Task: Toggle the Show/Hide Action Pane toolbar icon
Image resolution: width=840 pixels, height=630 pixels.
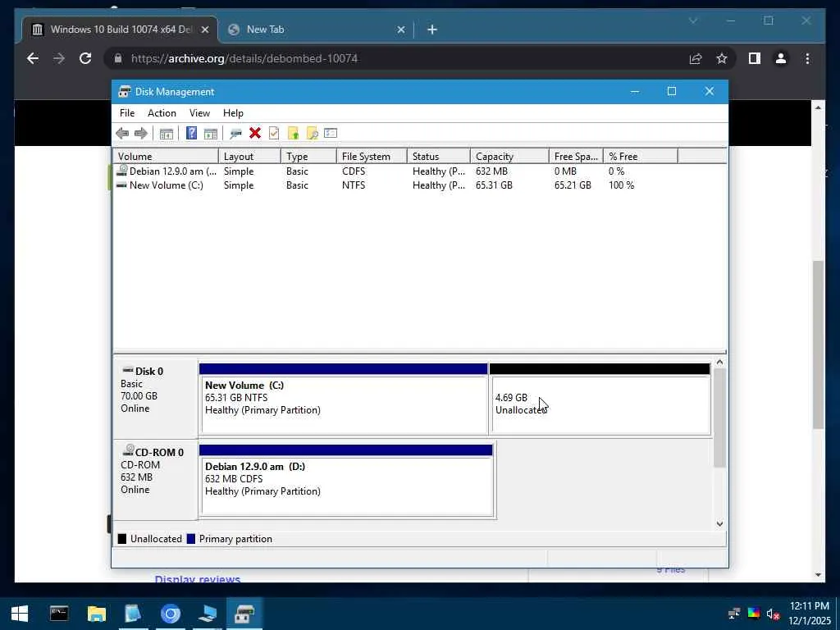Action: tap(211, 134)
